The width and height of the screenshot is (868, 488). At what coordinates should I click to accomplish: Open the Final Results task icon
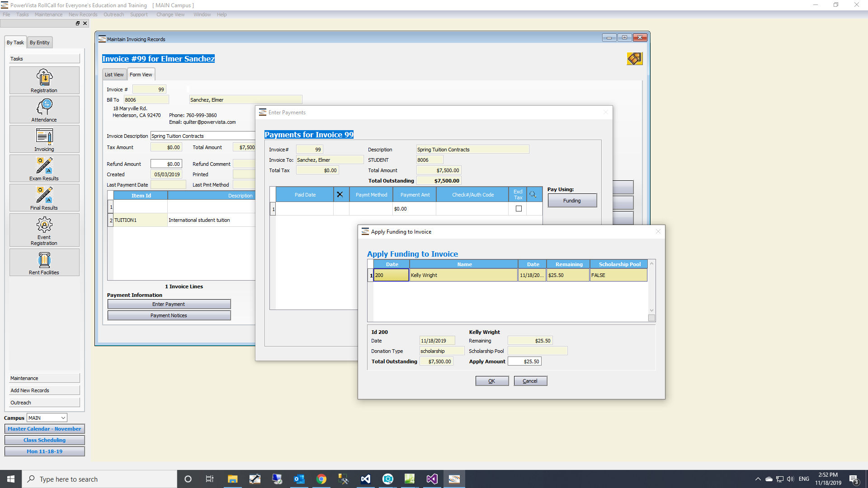point(44,198)
